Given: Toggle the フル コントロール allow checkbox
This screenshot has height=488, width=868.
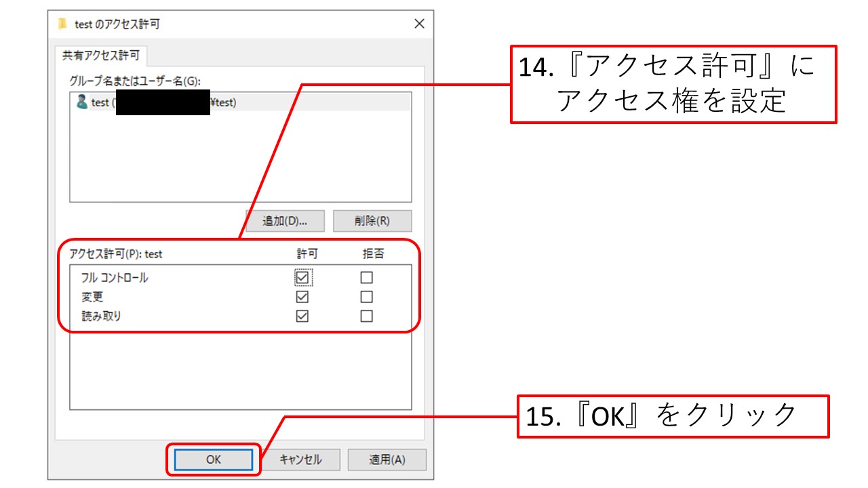Looking at the screenshot, I should 302,277.
